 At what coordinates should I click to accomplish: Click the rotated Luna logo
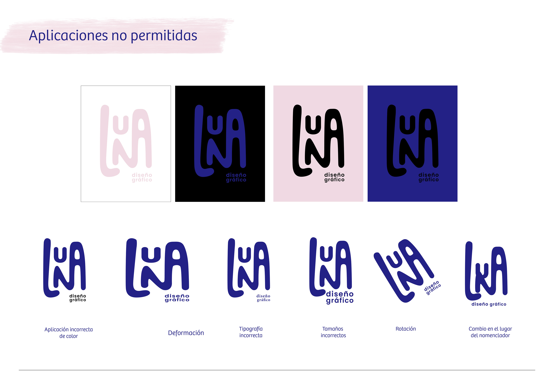(x=408, y=271)
